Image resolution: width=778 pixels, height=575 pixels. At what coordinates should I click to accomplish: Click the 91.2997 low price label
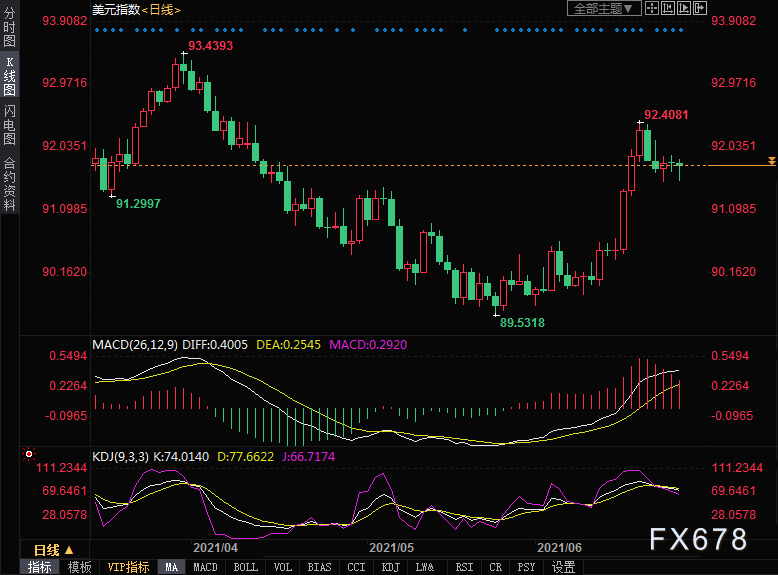tap(138, 203)
